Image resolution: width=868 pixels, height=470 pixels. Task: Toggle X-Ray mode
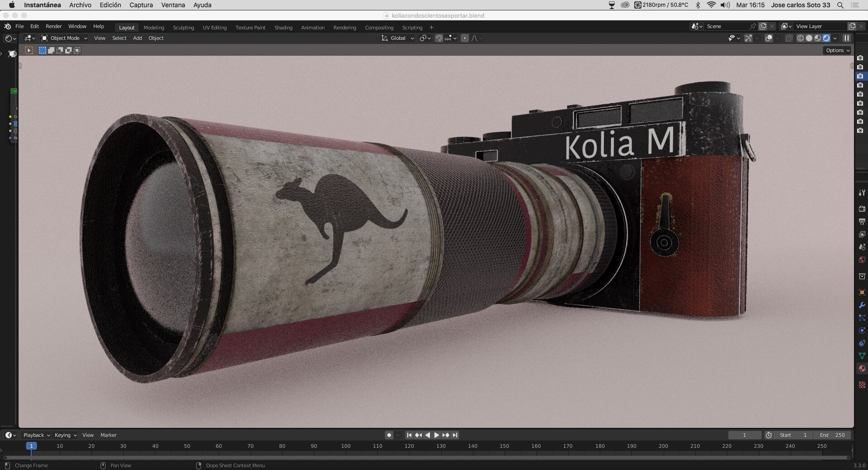point(789,38)
